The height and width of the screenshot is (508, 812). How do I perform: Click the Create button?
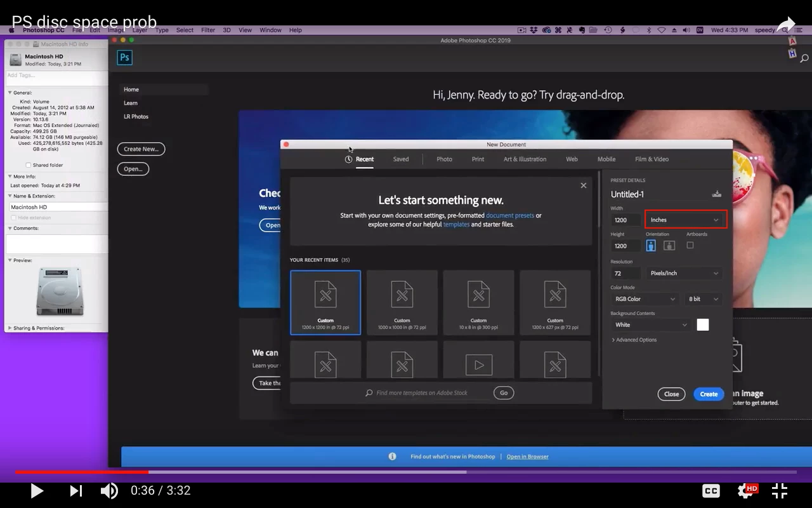(709, 394)
